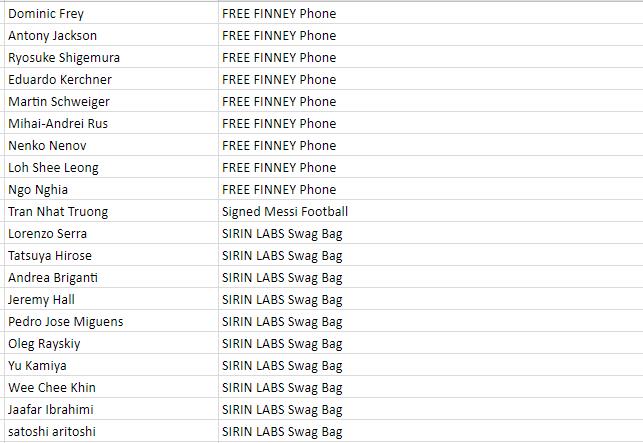
Task: Select the Oleg Rayskiy cell
Action: 111,343
